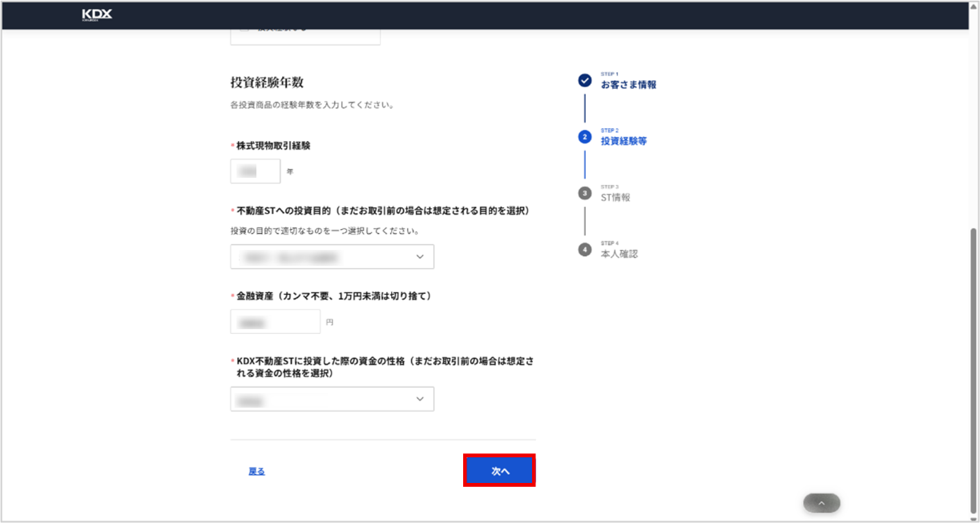This screenshot has width=980, height=523.
Task: Open the 資金の性格 dropdown
Action: 333,399
